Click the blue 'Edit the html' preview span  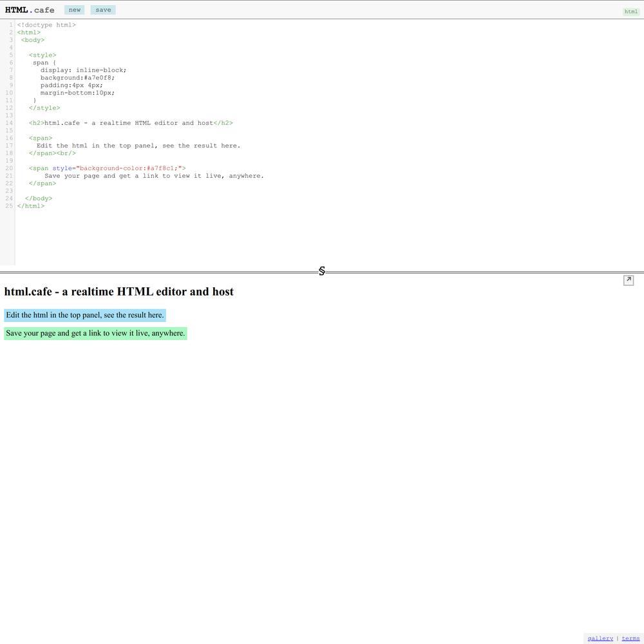[85, 316]
